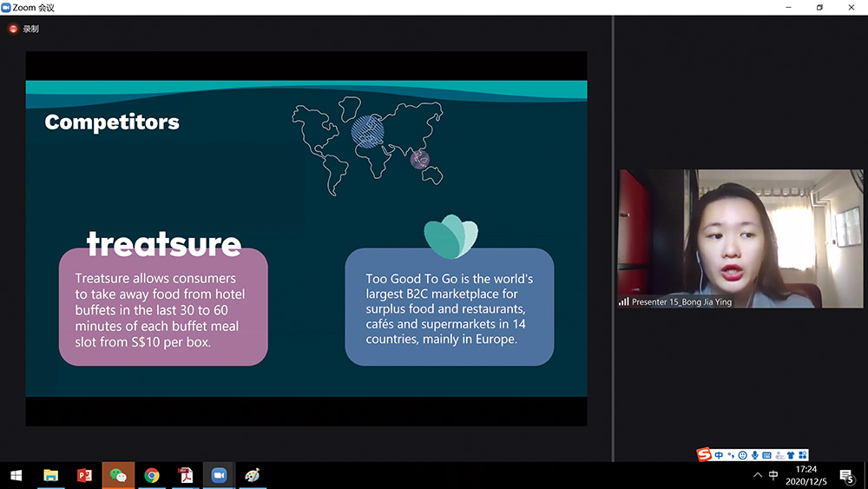
Task: Click the Zoom 会议 window title
Action: (x=33, y=8)
